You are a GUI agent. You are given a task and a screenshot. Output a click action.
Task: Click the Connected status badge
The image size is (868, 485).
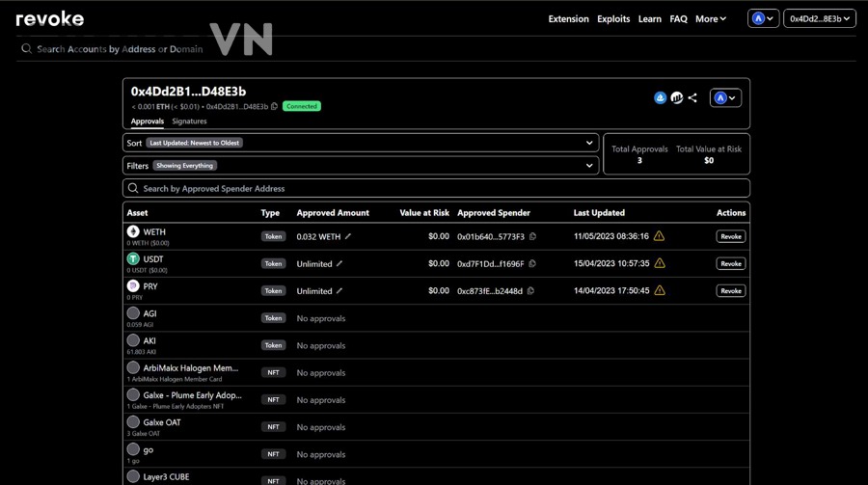(302, 106)
